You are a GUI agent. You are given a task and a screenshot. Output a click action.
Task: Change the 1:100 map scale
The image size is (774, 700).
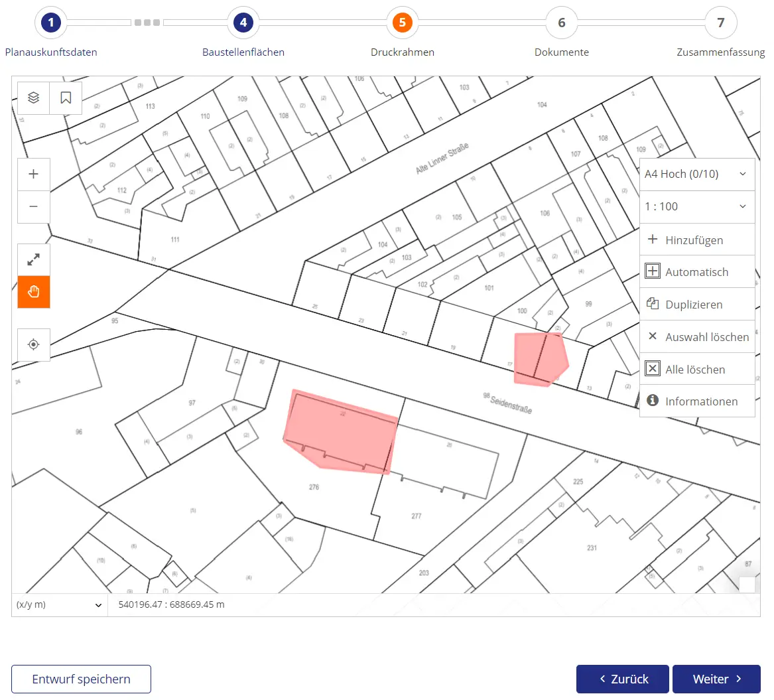(696, 206)
